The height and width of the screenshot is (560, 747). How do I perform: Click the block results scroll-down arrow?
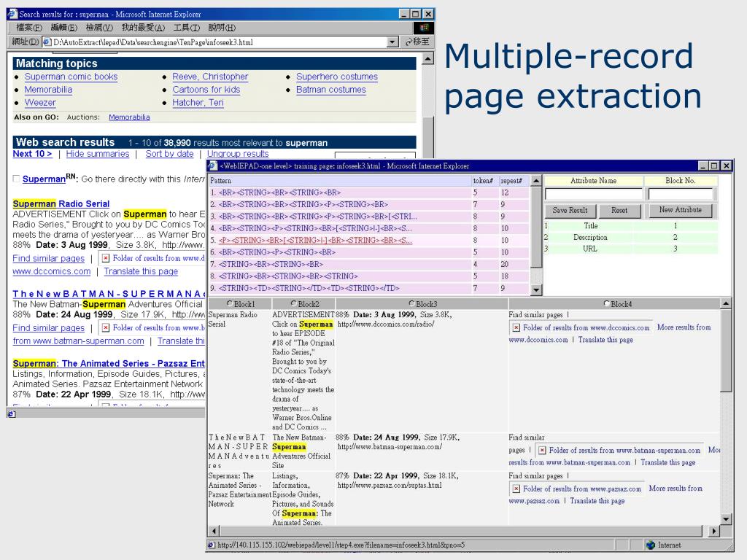[x=726, y=519]
